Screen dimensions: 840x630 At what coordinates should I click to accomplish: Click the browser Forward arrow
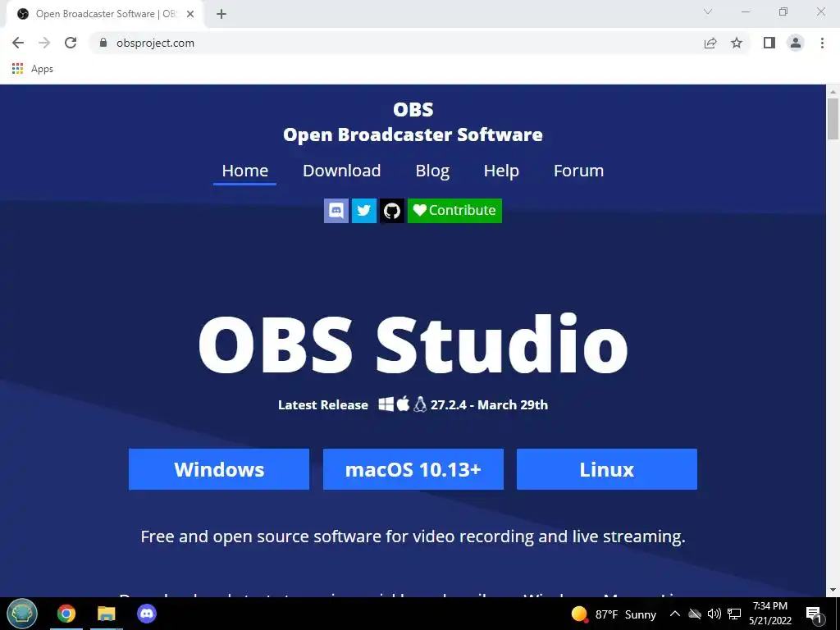tap(44, 43)
